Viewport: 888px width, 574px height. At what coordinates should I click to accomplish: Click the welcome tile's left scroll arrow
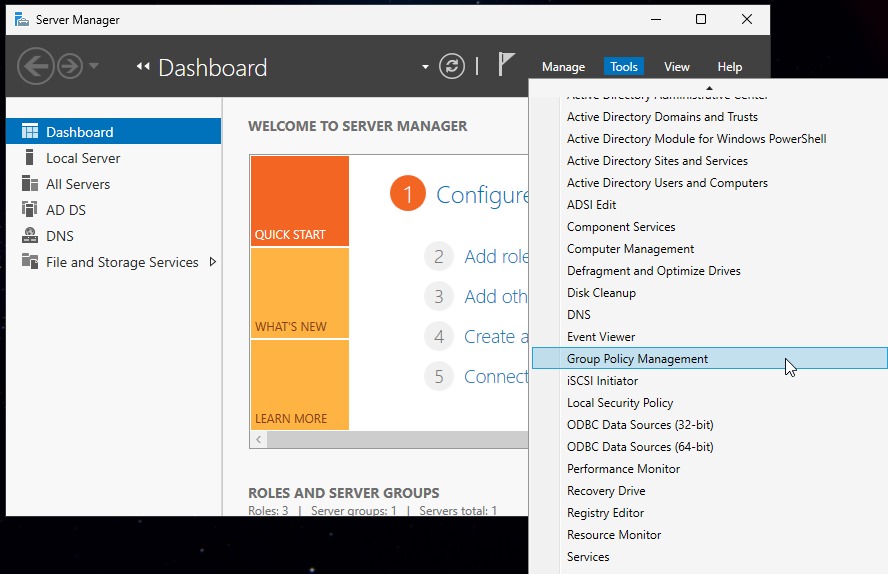(259, 439)
